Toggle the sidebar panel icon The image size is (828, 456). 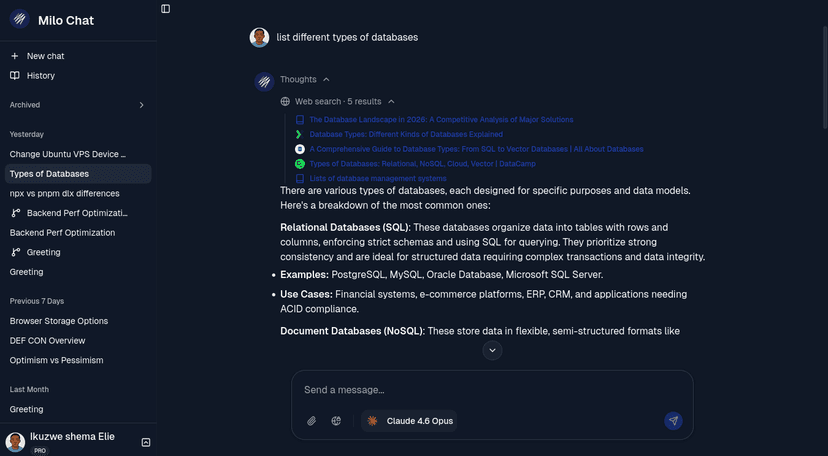pyautogui.click(x=165, y=8)
